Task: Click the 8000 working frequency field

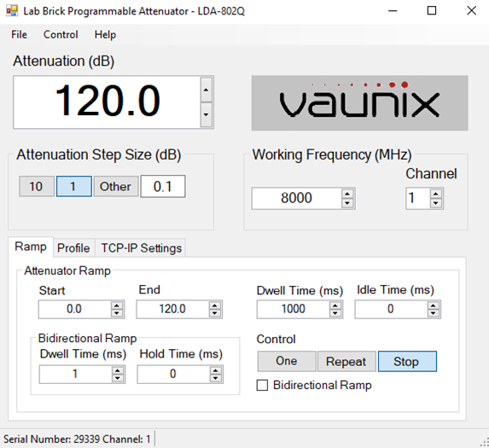Action: (x=296, y=198)
